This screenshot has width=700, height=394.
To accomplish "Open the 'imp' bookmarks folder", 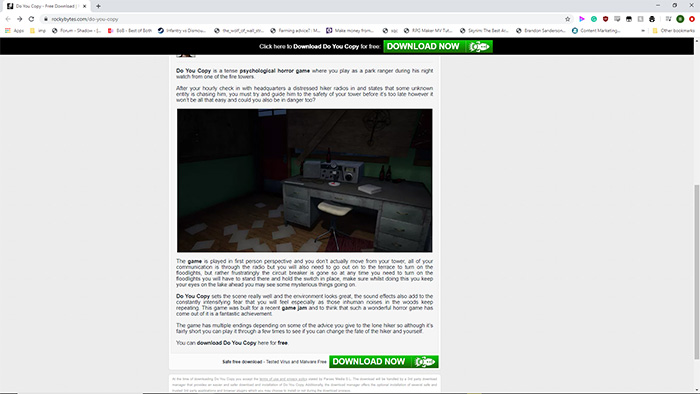I will click(38, 31).
